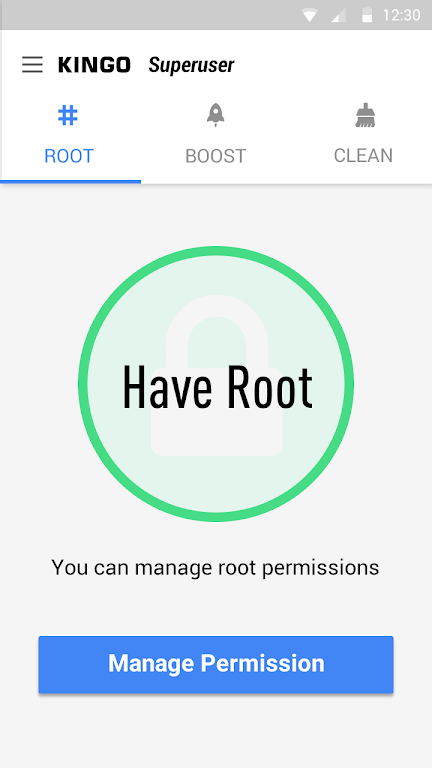
Task: Tap the battery status bar icon
Action: click(367, 15)
